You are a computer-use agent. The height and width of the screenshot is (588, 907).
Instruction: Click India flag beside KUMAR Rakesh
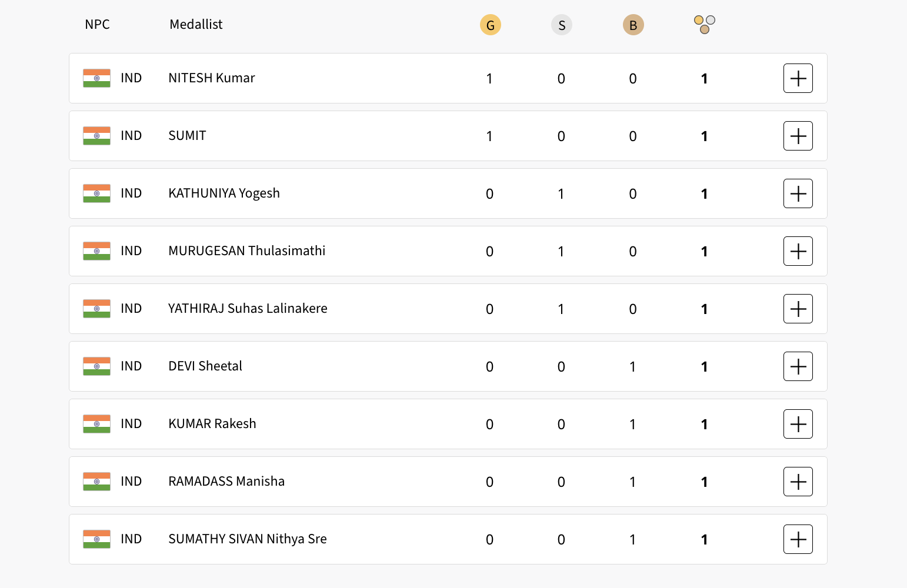96,424
